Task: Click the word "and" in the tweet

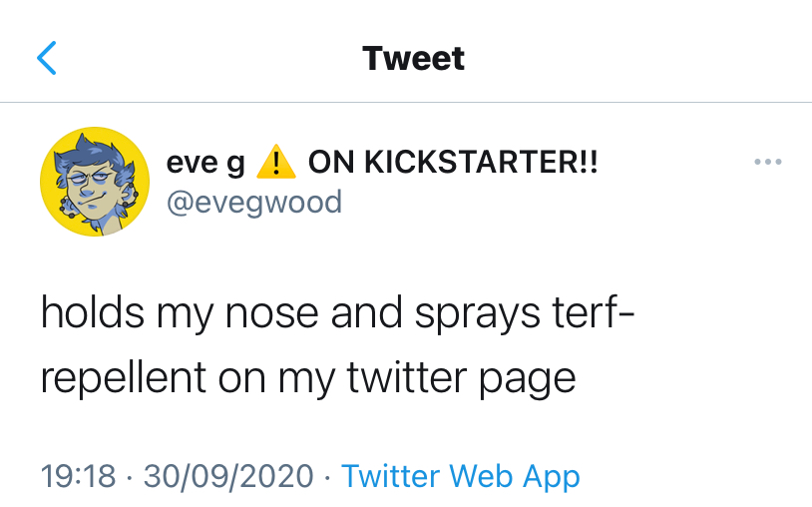Action: (371, 315)
